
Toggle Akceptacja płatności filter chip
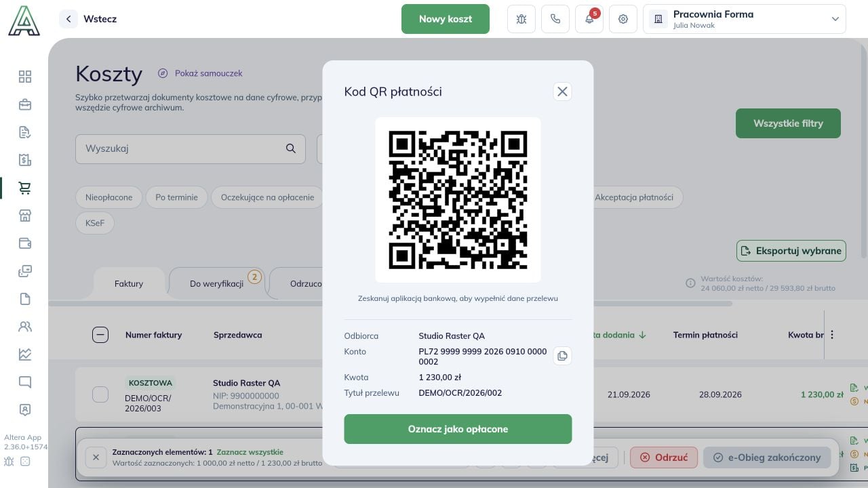click(634, 197)
